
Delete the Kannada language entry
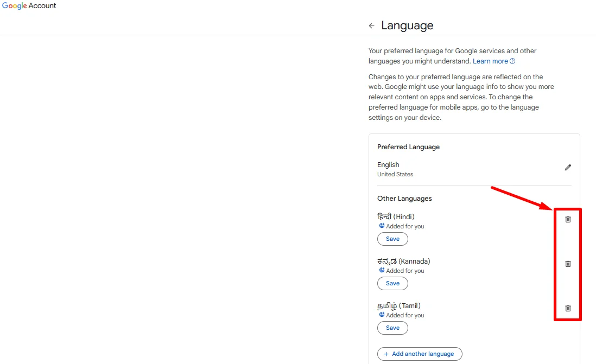(567, 264)
